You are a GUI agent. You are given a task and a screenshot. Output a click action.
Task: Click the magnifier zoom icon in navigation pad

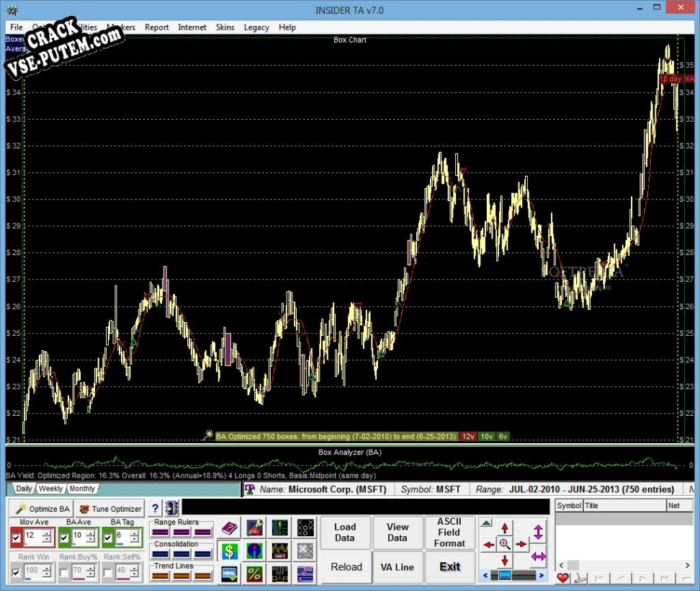click(x=505, y=544)
